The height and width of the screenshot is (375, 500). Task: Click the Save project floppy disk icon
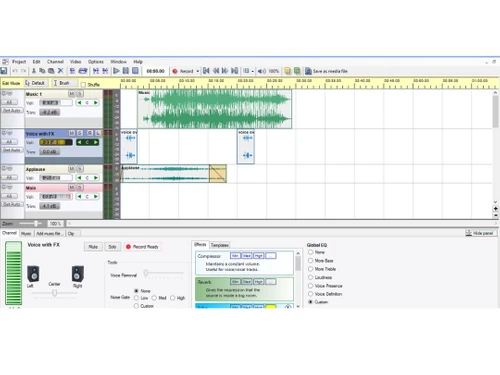pos(4,71)
